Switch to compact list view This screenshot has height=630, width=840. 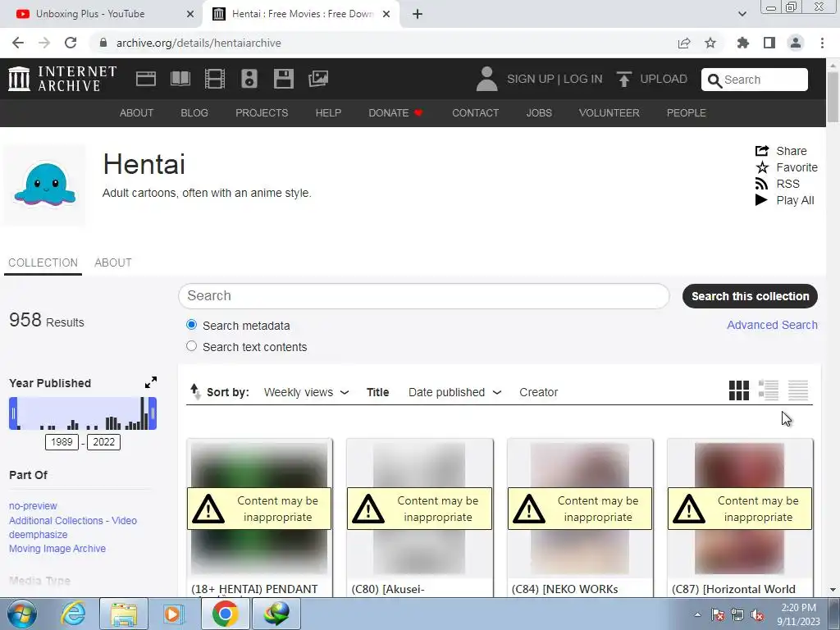tap(797, 390)
